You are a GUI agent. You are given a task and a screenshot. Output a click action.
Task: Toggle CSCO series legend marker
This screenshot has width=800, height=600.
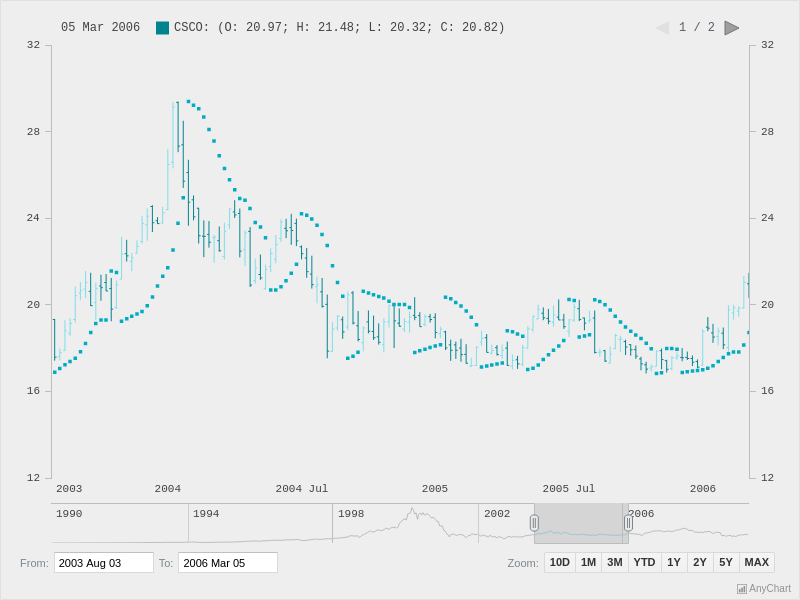(162, 28)
